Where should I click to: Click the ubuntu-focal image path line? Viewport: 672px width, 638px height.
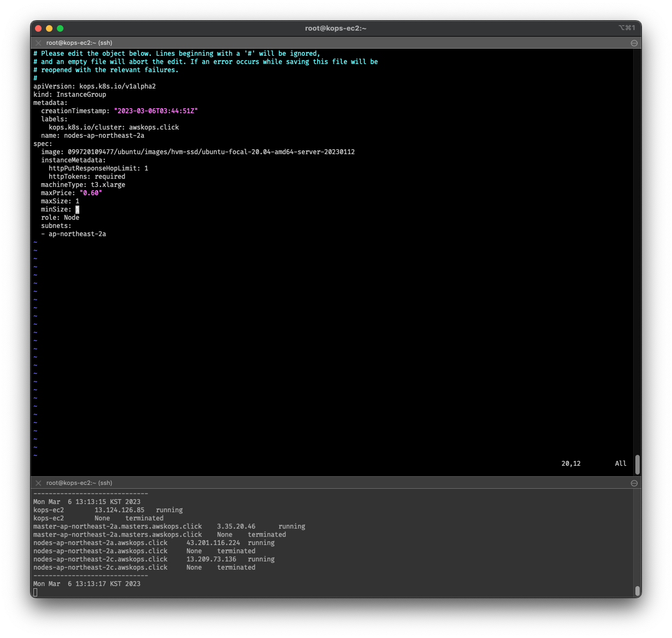tap(198, 152)
